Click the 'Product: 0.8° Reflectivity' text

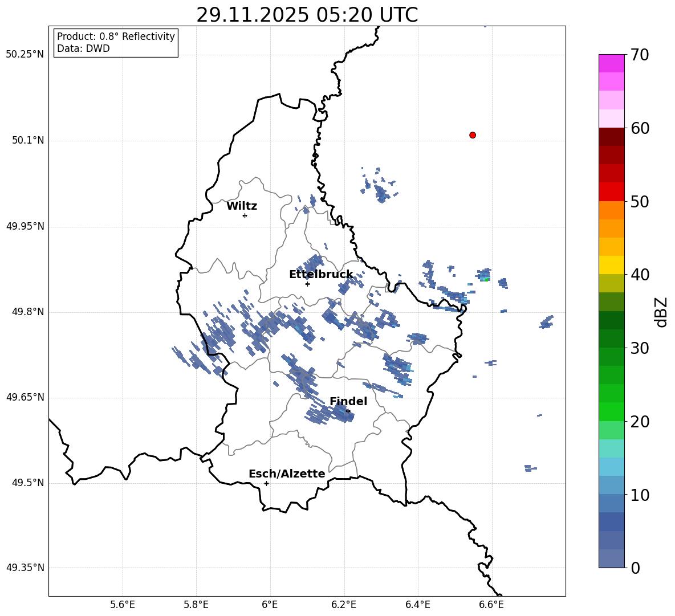[116, 36]
